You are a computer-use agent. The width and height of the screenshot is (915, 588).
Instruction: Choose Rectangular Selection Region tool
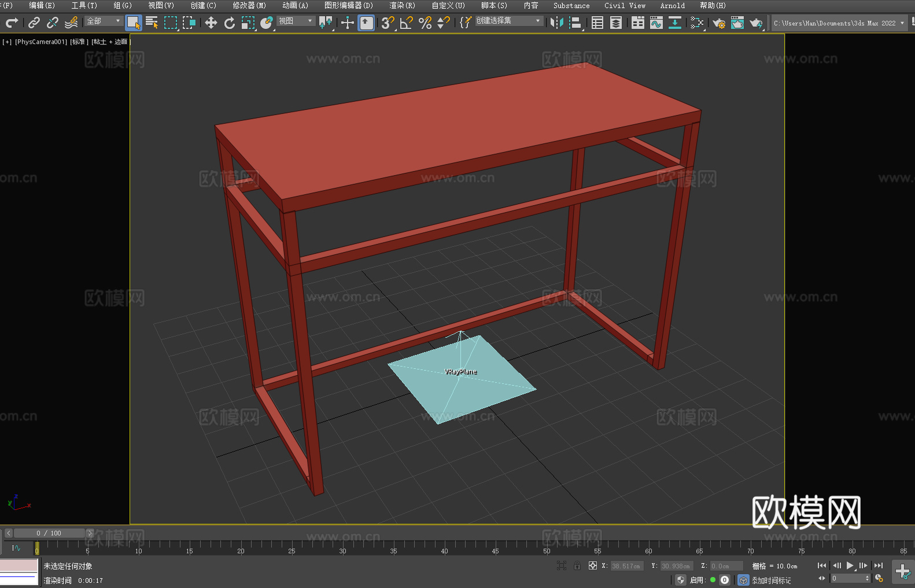[171, 23]
